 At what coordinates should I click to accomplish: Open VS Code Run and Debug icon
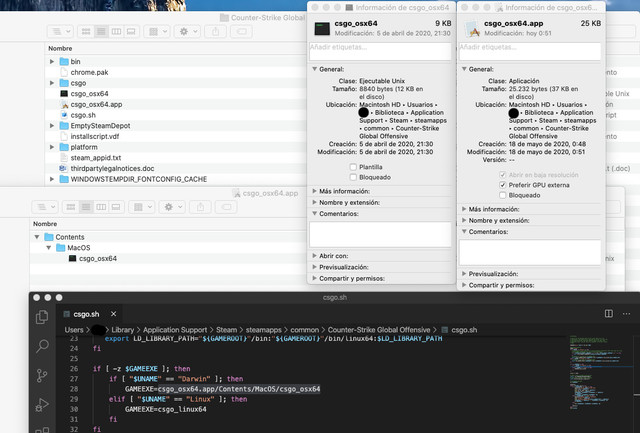tap(42, 404)
